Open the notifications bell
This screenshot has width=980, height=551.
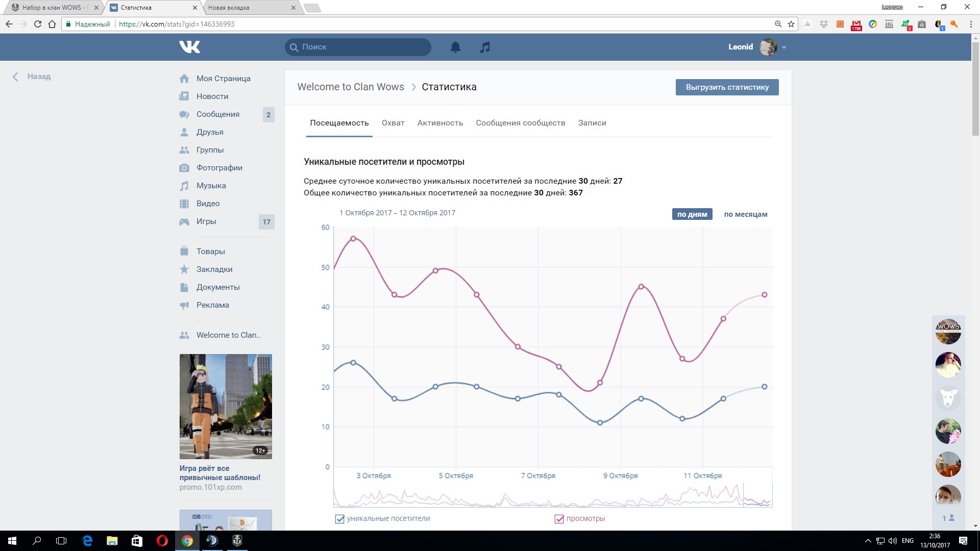455,47
